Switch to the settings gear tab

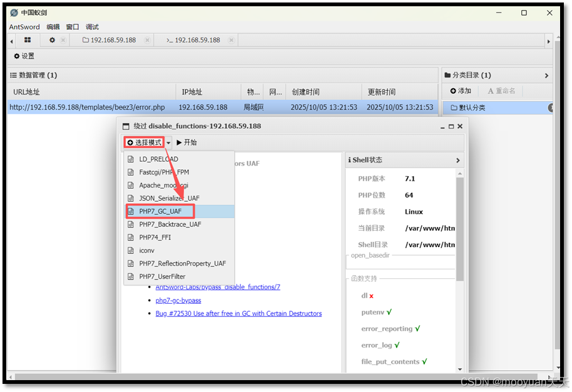pyautogui.click(x=52, y=40)
